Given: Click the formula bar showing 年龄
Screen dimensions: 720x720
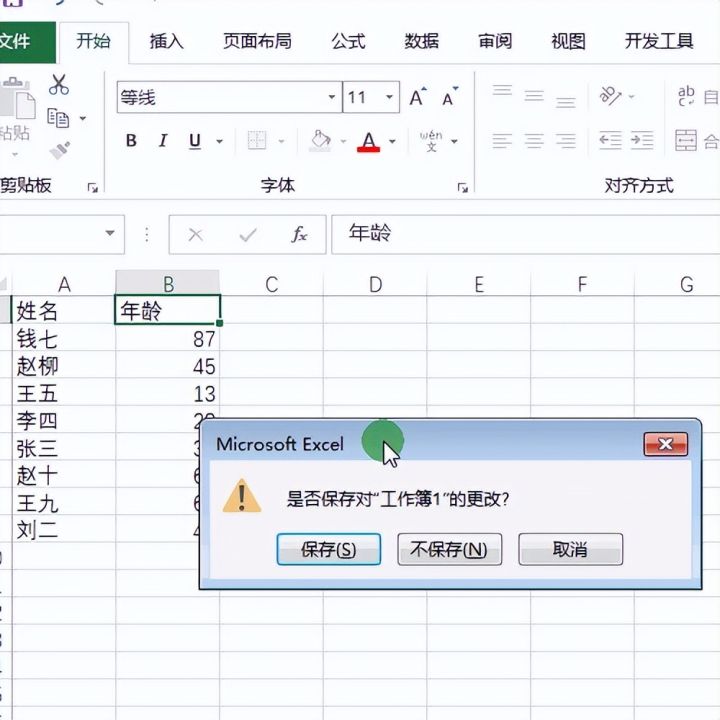Looking at the screenshot, I should (526, 234).
